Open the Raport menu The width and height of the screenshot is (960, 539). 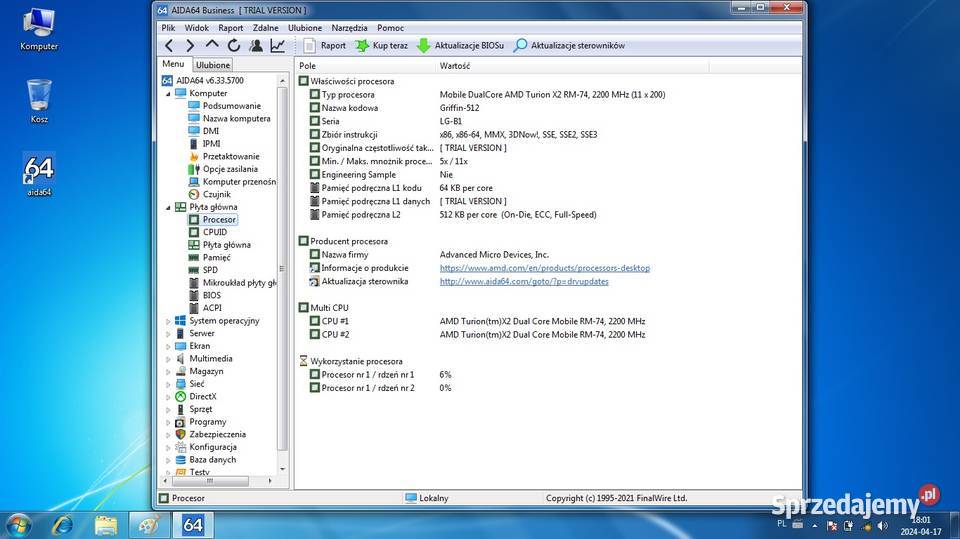[x=231, y=28]
